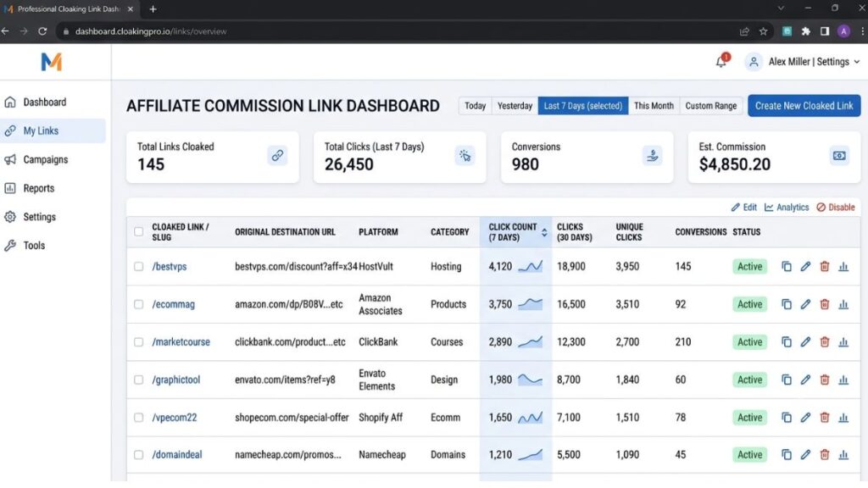The width and height of the screenshot is (868, 488).
Task: Click pencil icon in /domaindeal row
Action: tap(805, 455)
